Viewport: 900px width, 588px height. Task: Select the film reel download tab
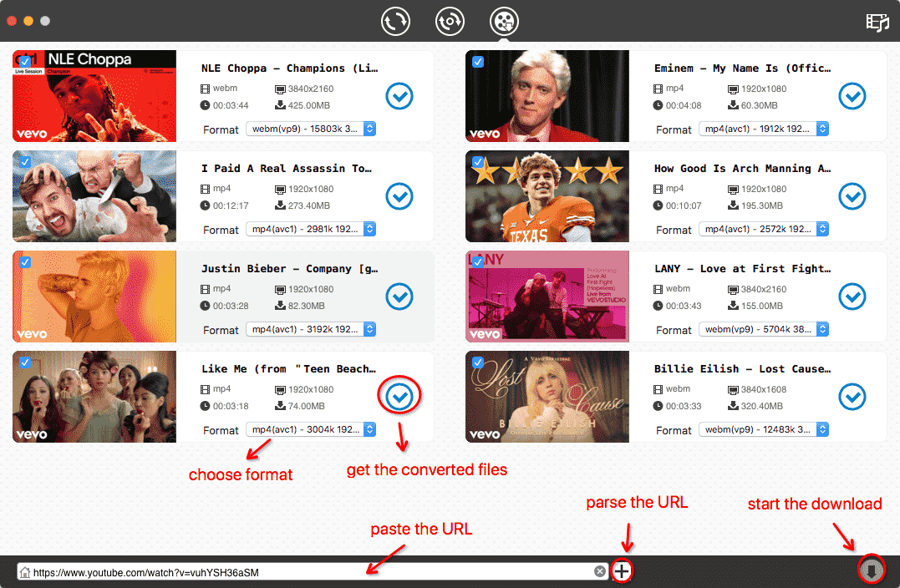point(504,21)
